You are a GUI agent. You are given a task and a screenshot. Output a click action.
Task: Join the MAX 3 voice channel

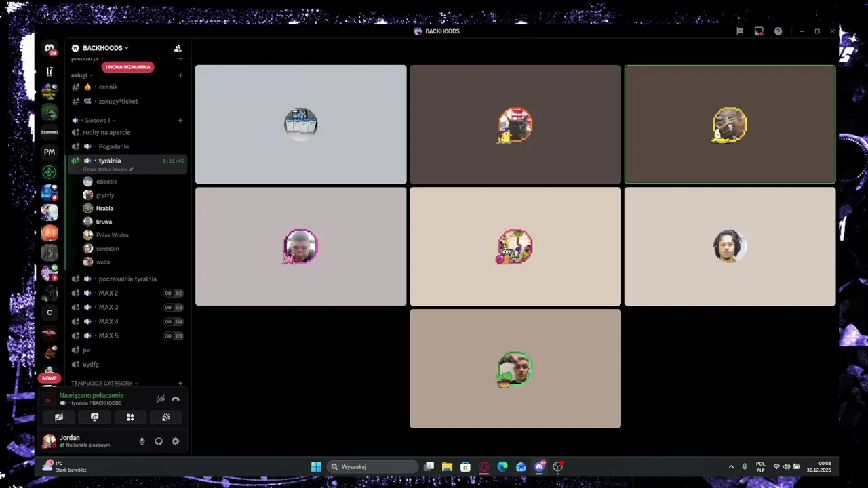click(x=127, y=307)
